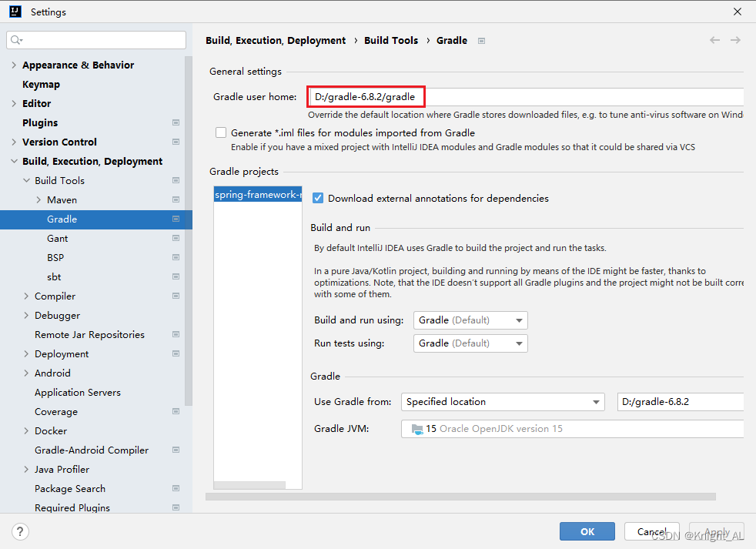
Task: Open BSP settings page
Action: point(55,258)
